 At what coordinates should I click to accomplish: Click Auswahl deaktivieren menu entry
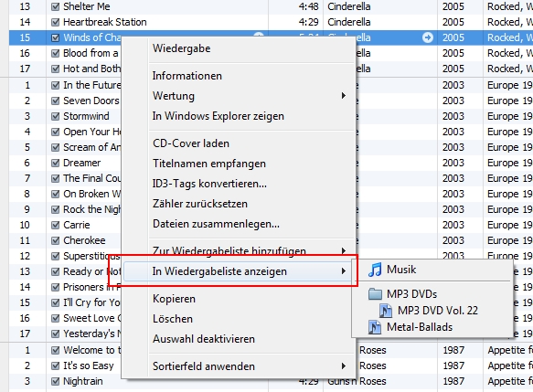tap(204, 339)
